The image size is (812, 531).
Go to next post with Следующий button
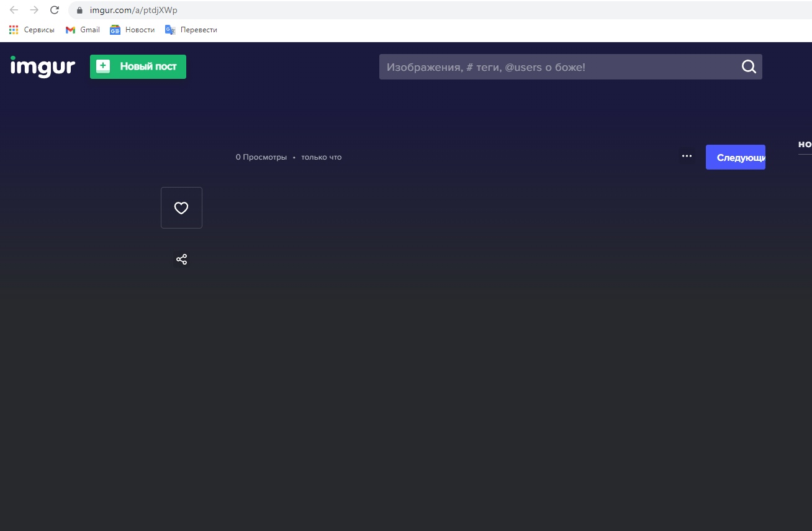point(736,157)
